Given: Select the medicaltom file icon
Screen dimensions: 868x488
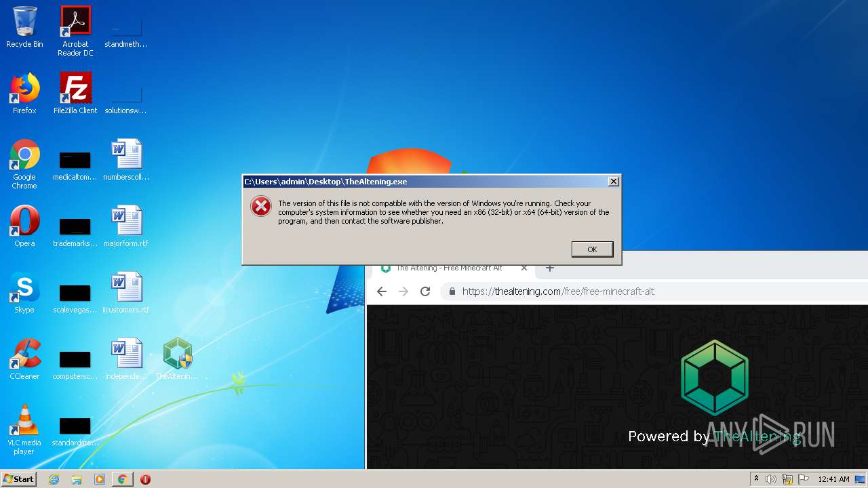Looking at the screenshot, I should click(x=75, y=166).
